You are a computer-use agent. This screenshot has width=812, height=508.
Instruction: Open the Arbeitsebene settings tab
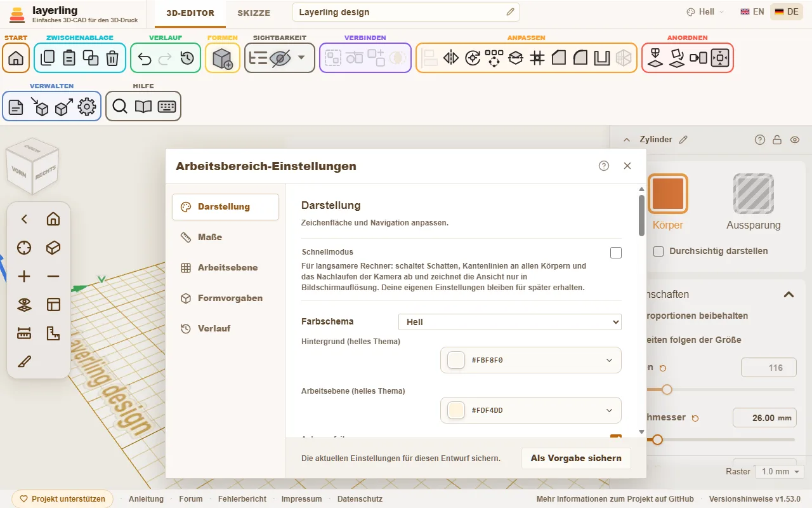[x=225, y=267]
